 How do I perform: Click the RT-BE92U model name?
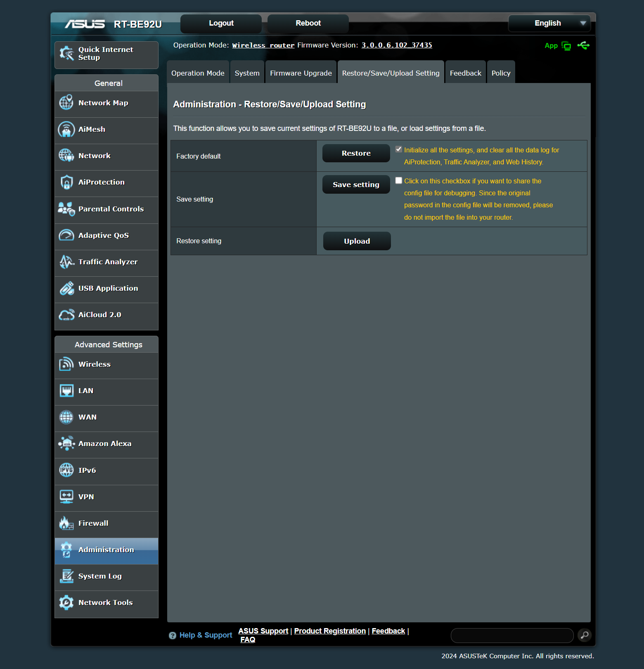tap(138, 24)
